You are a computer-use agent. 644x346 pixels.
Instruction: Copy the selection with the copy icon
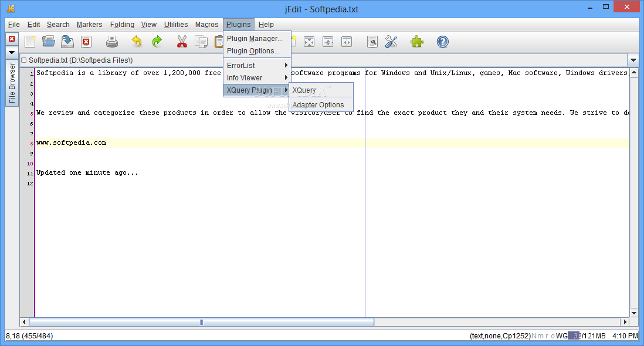click(201, 42)
